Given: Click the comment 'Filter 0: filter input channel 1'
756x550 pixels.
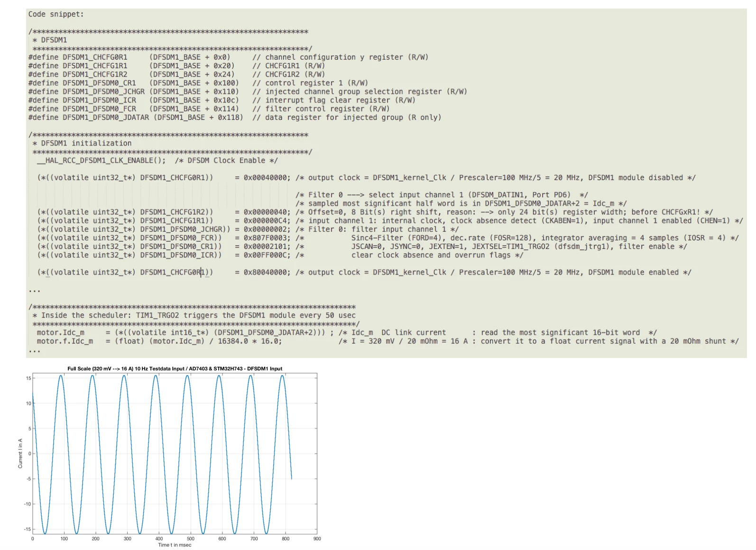Looking at the screenshot, I should coord(377,229).
